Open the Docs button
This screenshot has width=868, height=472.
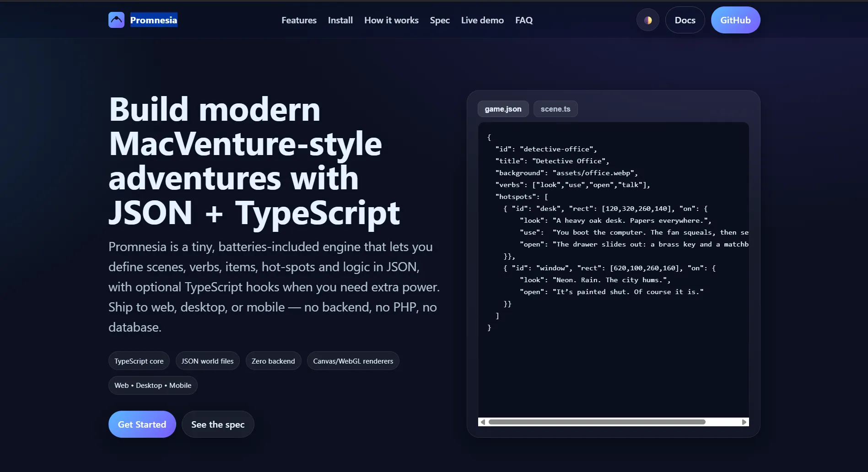click(685, 20)
